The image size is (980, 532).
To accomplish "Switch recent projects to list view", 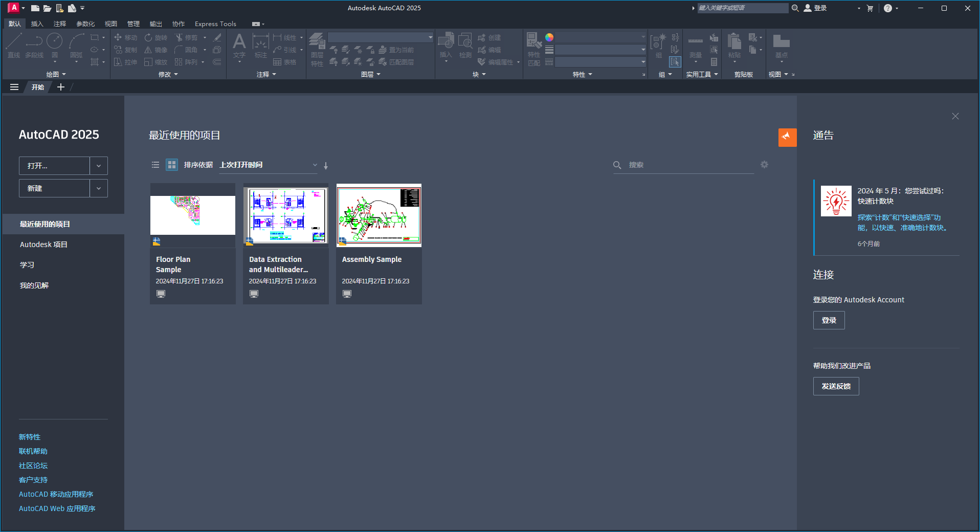I will click(x=155, y=165).
